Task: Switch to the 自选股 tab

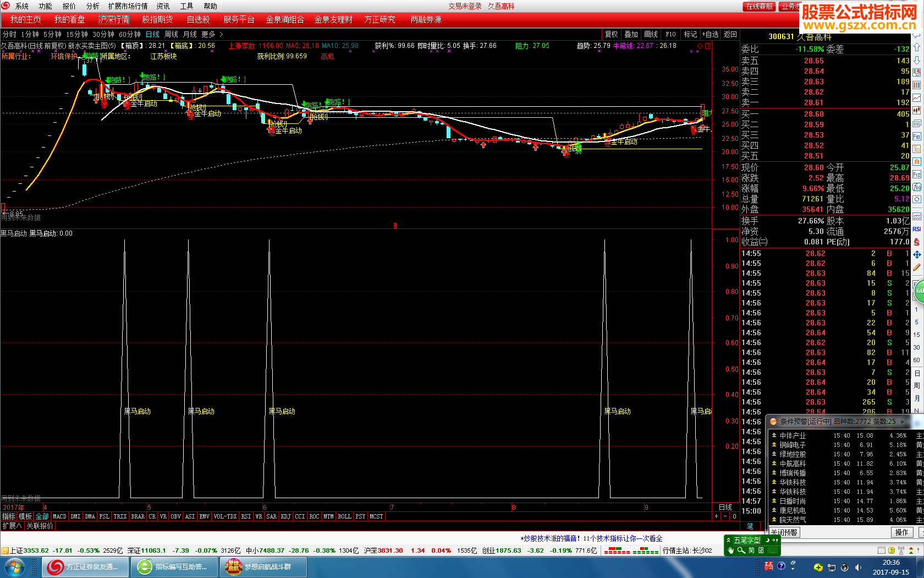Action: [198, 19]
